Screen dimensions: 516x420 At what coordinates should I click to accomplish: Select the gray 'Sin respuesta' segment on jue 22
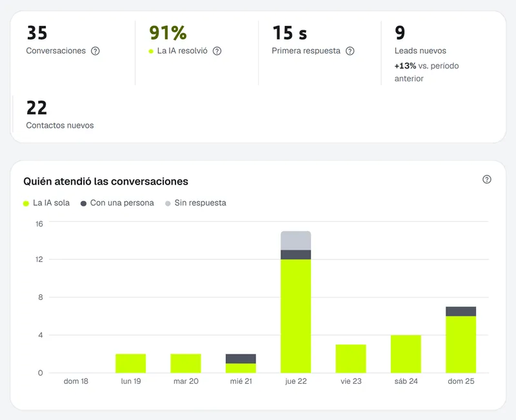click(295, 241)
